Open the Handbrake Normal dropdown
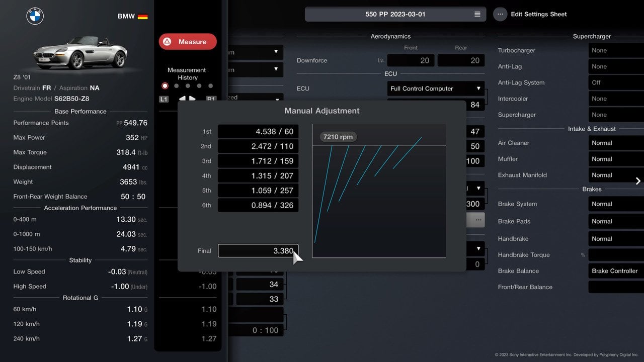The image size is (644, 362). (616, 239)
